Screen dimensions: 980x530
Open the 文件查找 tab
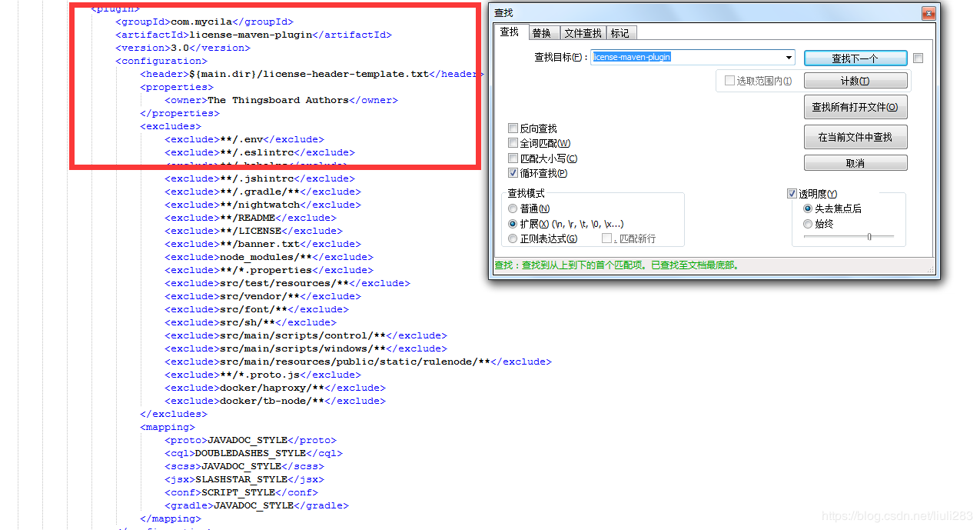tap(583, 33)
